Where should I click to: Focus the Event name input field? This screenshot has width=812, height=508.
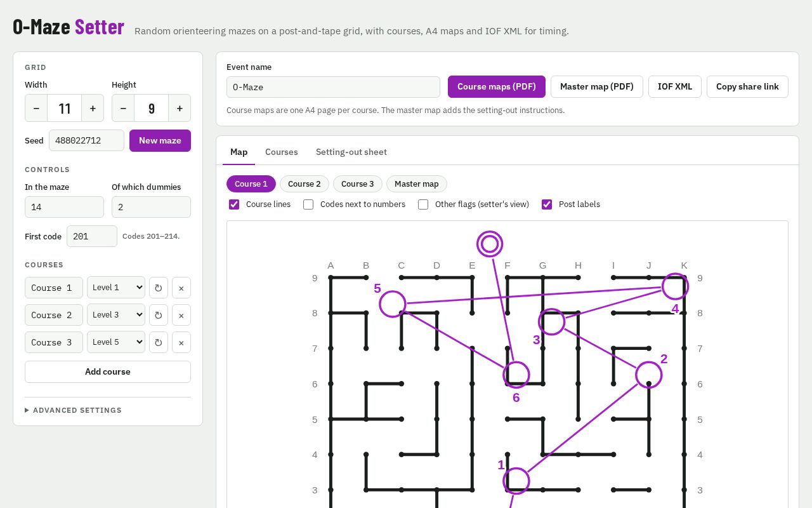coord(333,87)
